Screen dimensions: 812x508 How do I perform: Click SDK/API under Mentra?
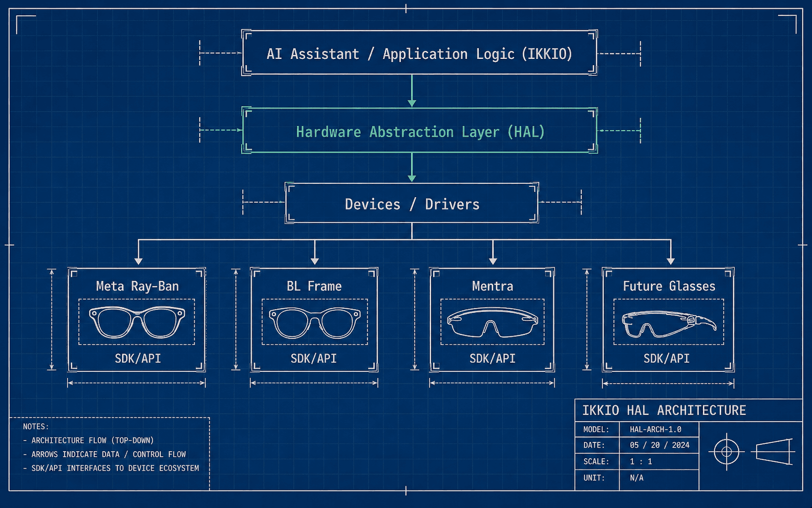coord(493,358)
